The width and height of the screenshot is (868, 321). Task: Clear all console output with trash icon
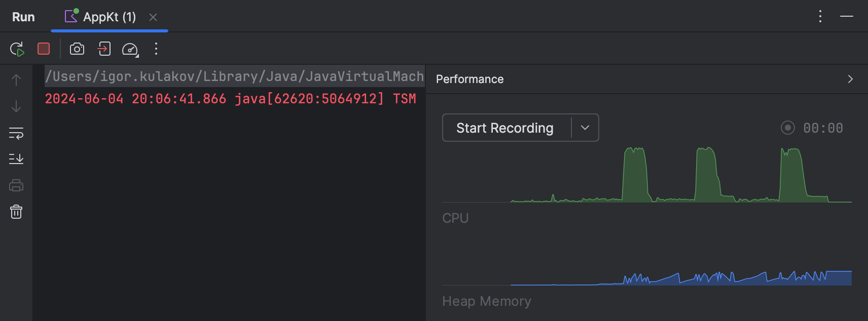16,212
